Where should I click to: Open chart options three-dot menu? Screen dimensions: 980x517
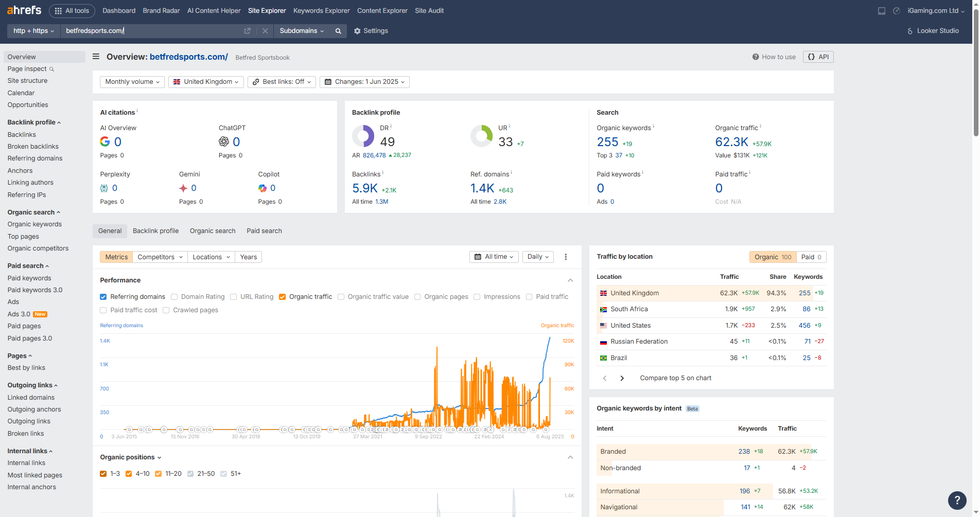pyautogui.click(x=566, y=257)
